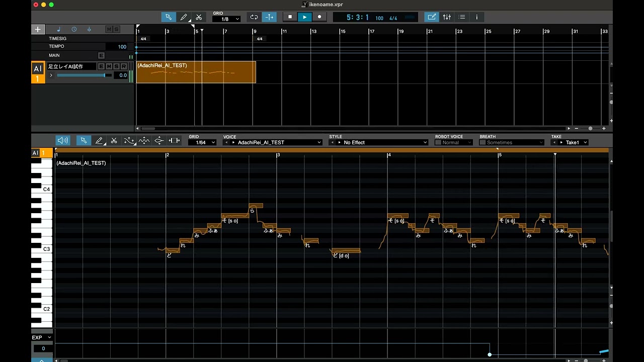Screen dimensions: 644x362
Task: Select the ど [d o] note
Action: pyautogui.click(x=346, y=250)
